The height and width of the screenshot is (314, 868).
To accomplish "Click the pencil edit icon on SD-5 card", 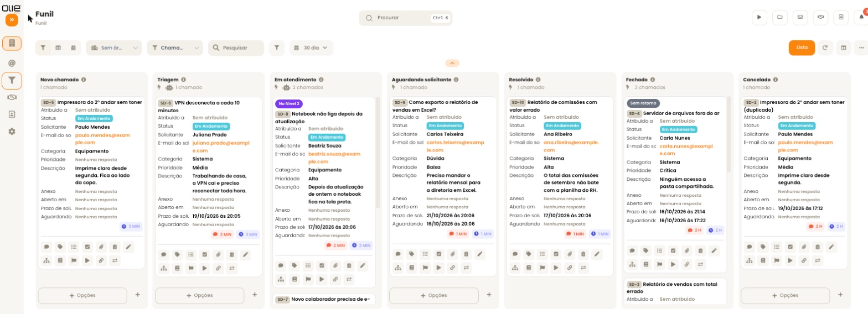I will point(128,247).
